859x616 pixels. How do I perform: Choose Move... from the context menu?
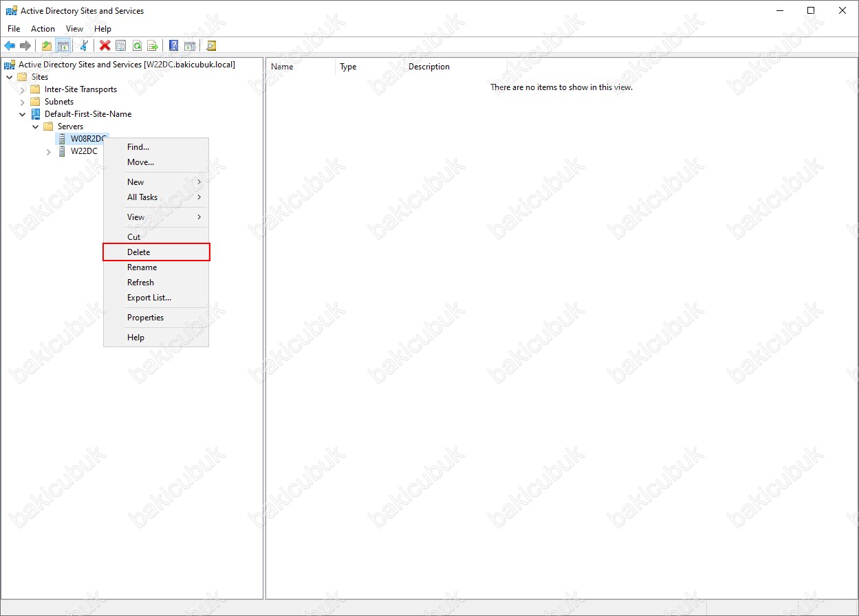156,162
